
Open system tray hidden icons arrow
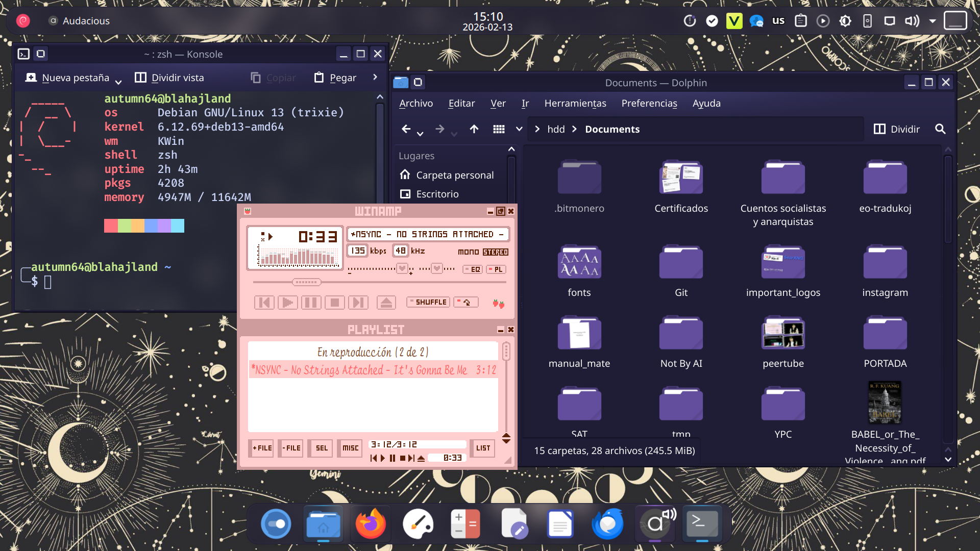(933, 21)
